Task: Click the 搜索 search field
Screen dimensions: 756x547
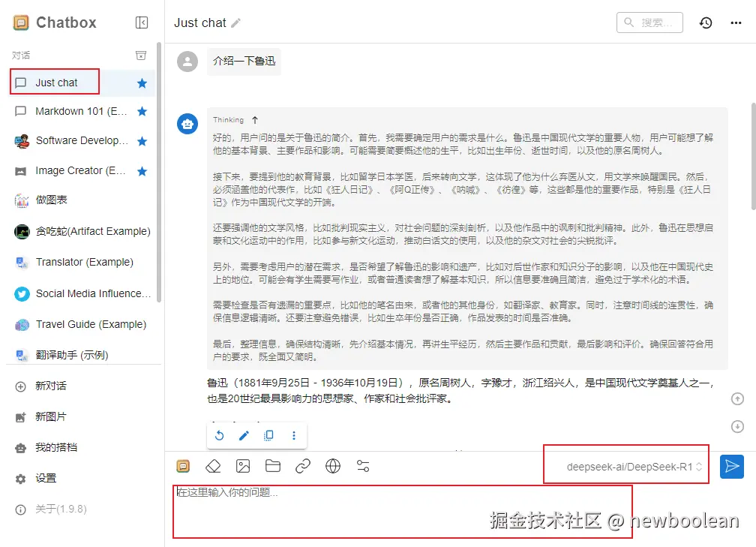Action: pos(649,23)
